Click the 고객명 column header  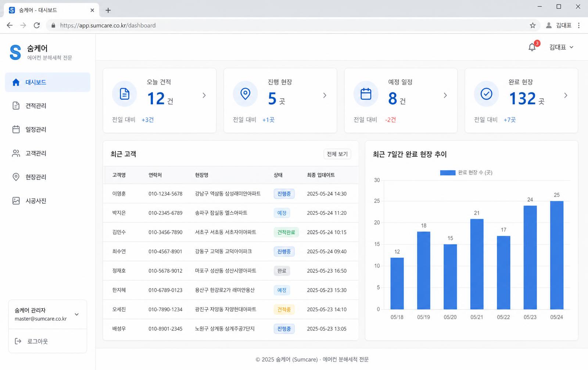pyautogui.click(x=119, y=175)
